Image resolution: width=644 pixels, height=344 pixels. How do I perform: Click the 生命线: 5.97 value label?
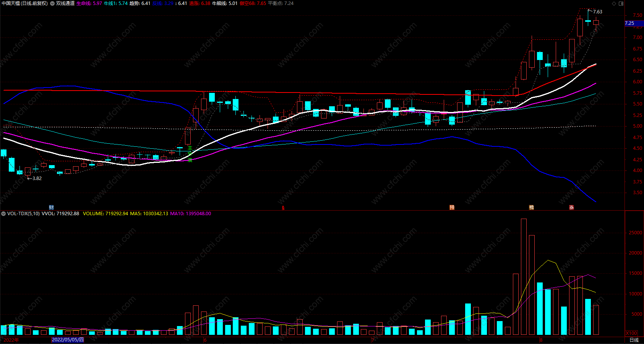pos(89,3)
